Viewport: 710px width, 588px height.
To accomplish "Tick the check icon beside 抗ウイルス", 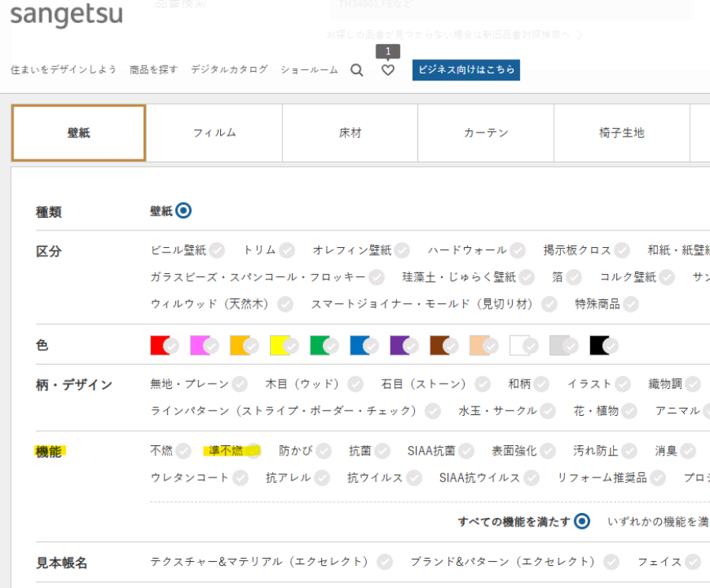I will 414,478.
